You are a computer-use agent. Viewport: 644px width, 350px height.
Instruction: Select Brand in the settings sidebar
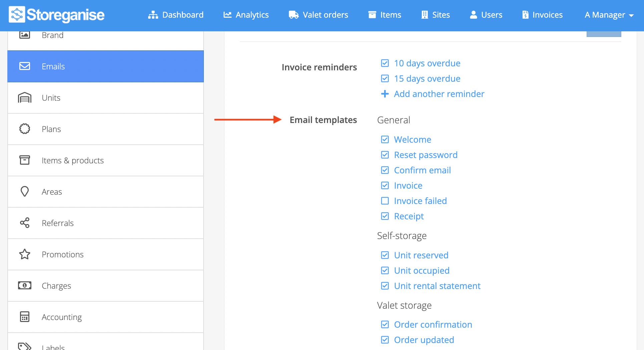click(105, 41)
